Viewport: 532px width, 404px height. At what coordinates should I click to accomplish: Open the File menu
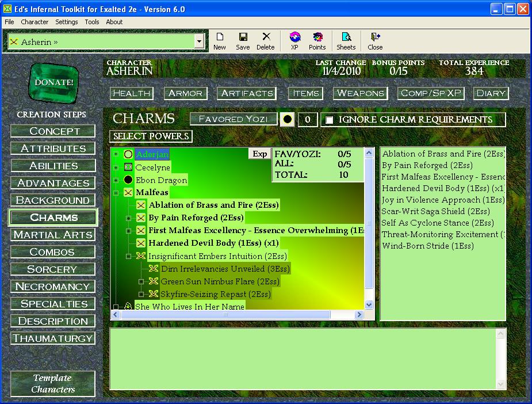coord(9,22)
